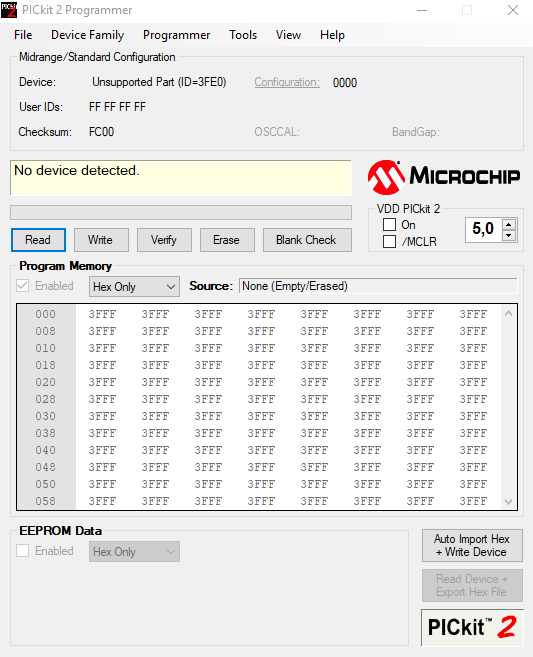The height and width of the screenshot is (657, 533).
Task: Select memory address row 030
Action: (46, 416)
